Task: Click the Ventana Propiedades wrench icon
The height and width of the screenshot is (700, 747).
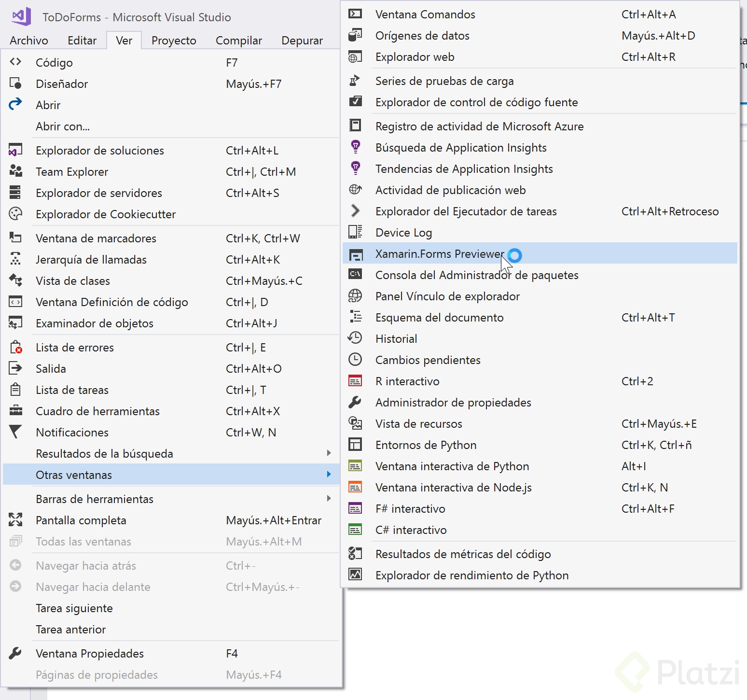Action: click(x=15, y=653)
